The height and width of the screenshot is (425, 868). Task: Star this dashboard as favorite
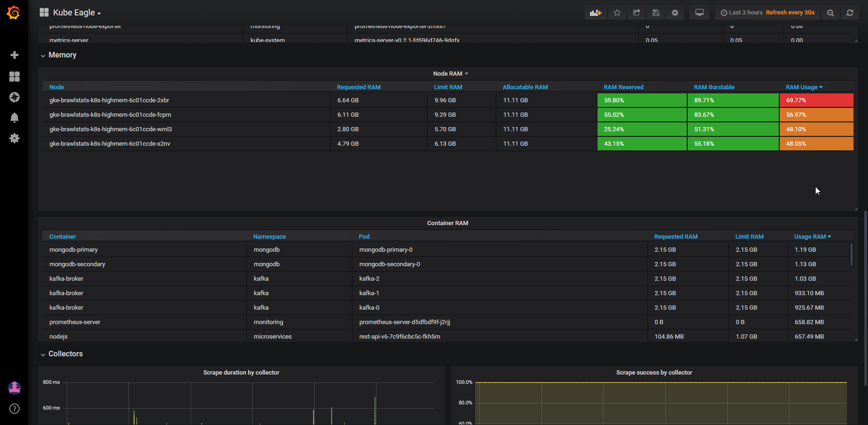coord(617,13)
